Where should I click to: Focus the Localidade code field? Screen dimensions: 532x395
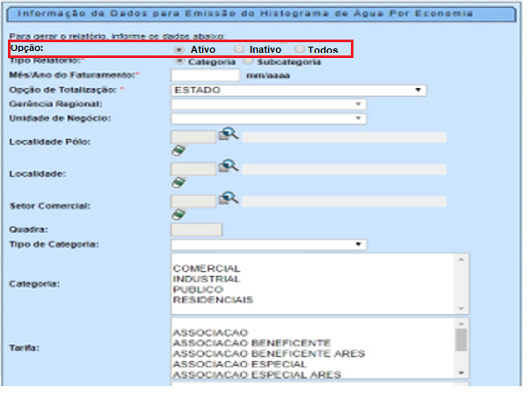coord(193,169)
